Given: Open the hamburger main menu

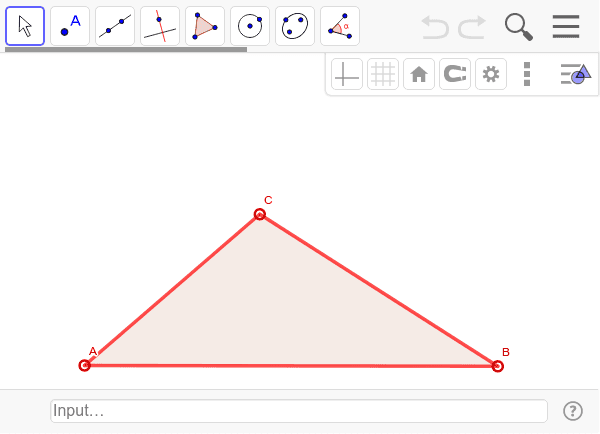Looking at the screenshot, I should [x=566, y=26].
